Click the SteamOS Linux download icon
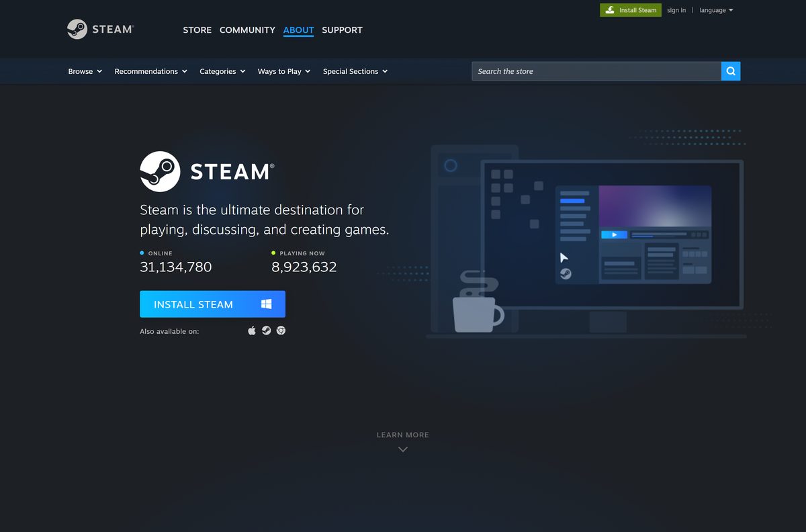Viewport: 806px width, 532px height. pos(267,330)
